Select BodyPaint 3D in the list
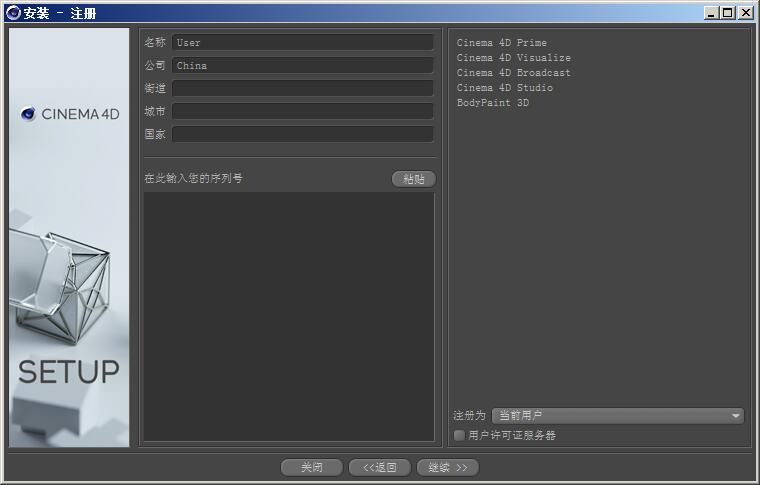Screen dimensions: 760x485 (493, 103)
